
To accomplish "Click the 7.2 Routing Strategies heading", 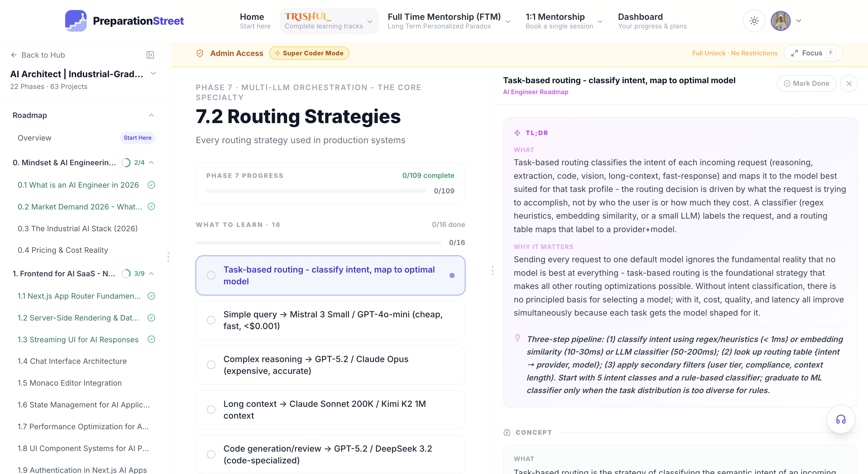I will pyautogui.click(x=298, y=116).
